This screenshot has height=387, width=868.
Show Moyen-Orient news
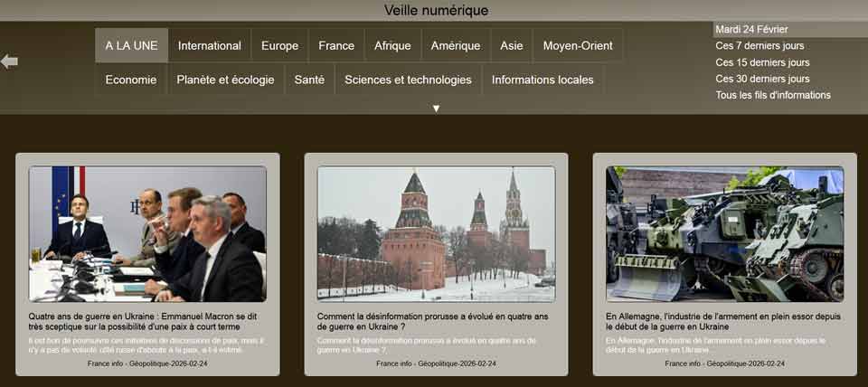[578, 45]
